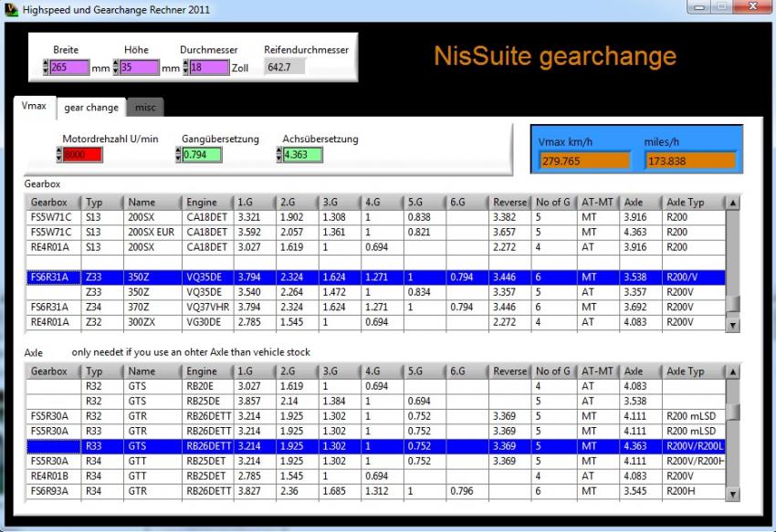Viewport: 776px width, 532px height.
Task: Click the Breite input field showing 265
Action: pyautogui.click(x=69, y=68)
